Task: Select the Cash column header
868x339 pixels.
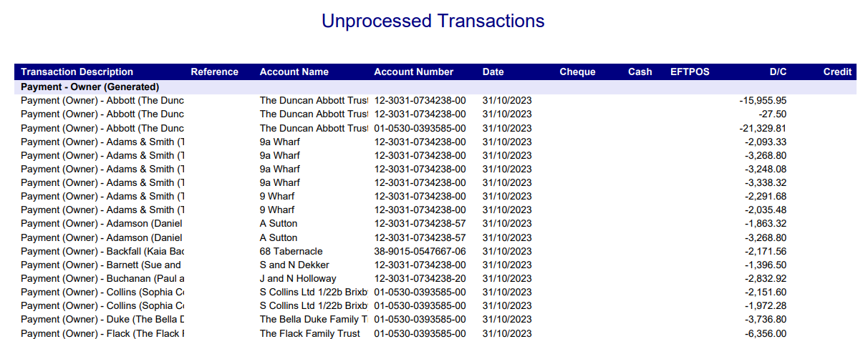Action: pos(640,72)
